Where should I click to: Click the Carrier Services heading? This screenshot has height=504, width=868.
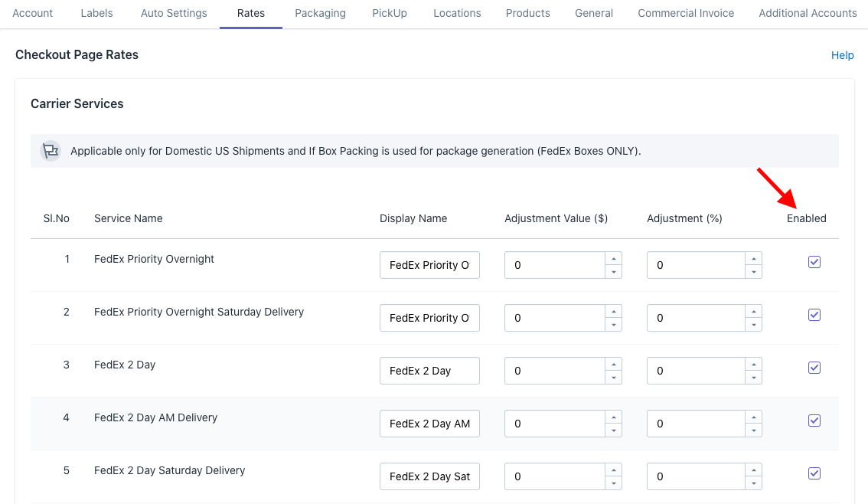[77, 103]
